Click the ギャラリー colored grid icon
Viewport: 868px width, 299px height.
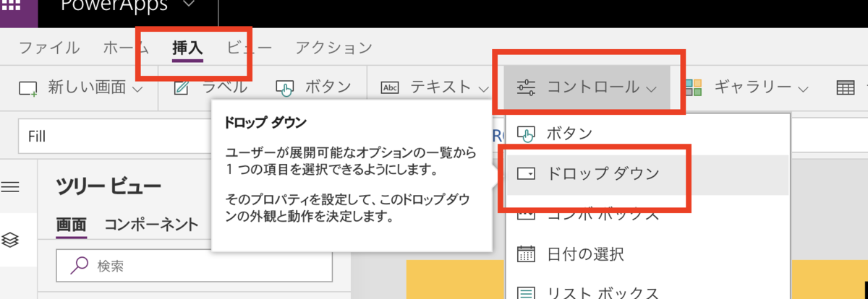pyautogui.click(x=692, y=87)
